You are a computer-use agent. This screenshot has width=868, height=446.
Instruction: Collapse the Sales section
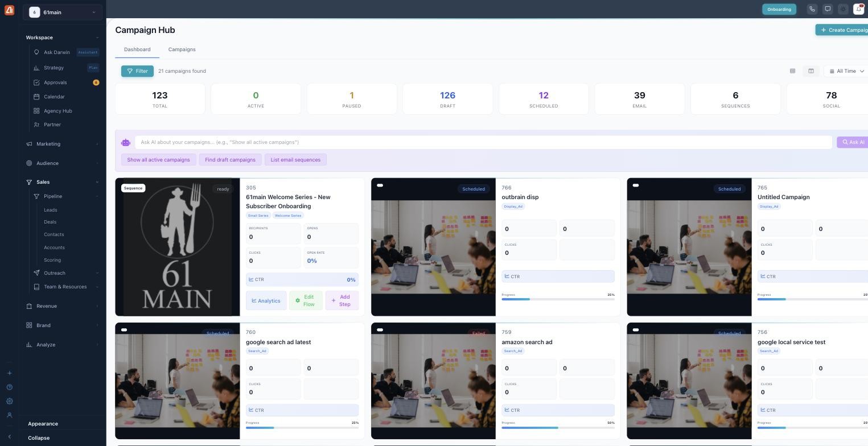63,182
